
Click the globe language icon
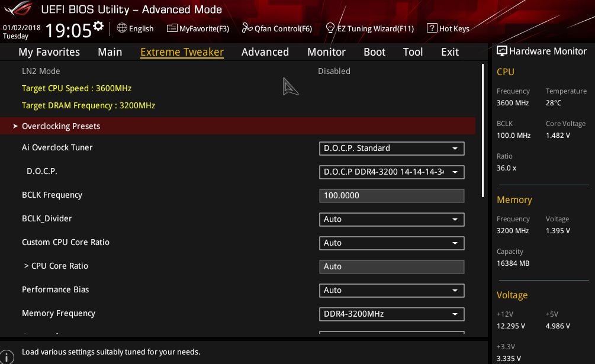122,28
